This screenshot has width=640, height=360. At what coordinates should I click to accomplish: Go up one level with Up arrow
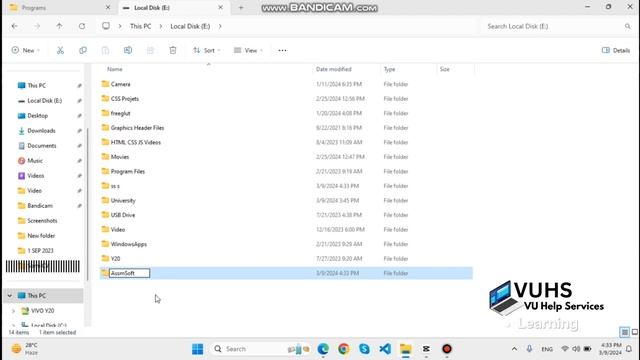pyautogui.click(x=60, y=26)
